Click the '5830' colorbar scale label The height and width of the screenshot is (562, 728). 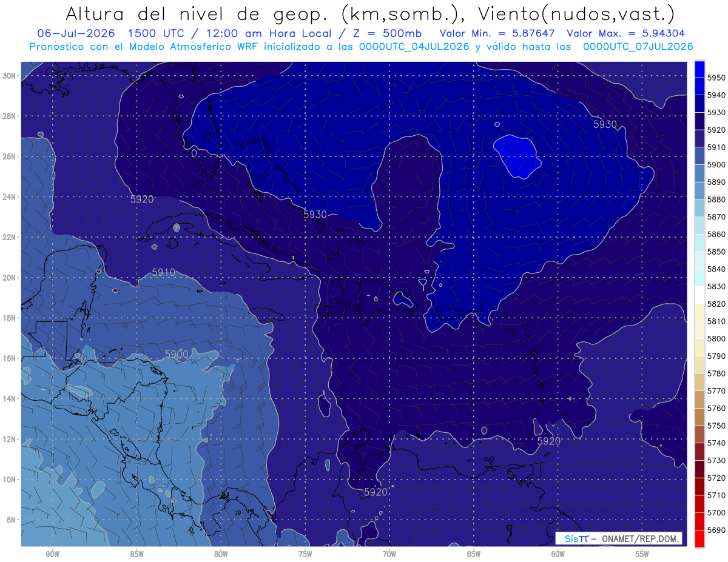pos(716,286)
